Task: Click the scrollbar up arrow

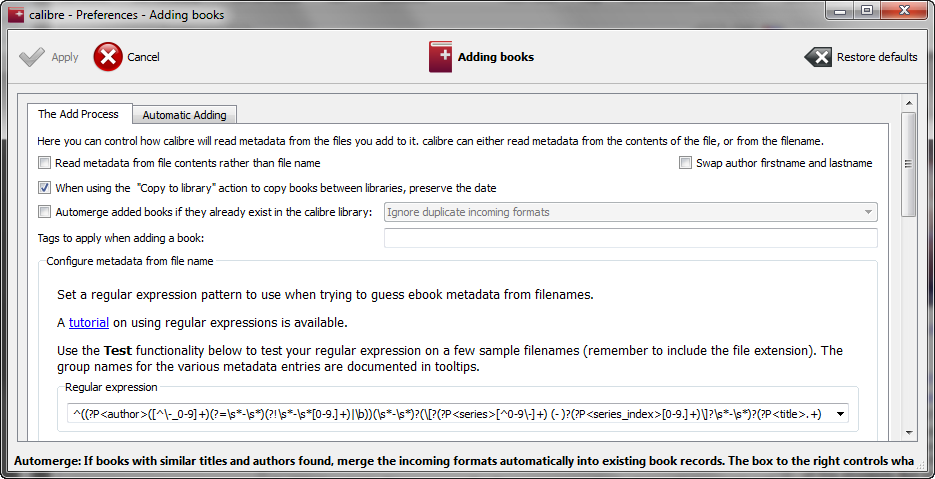Action: coord(908,102)
